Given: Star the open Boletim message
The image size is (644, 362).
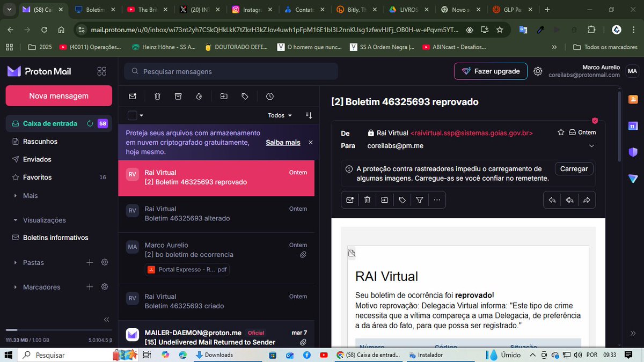Looking at the screenshot, I should [561, 132].
